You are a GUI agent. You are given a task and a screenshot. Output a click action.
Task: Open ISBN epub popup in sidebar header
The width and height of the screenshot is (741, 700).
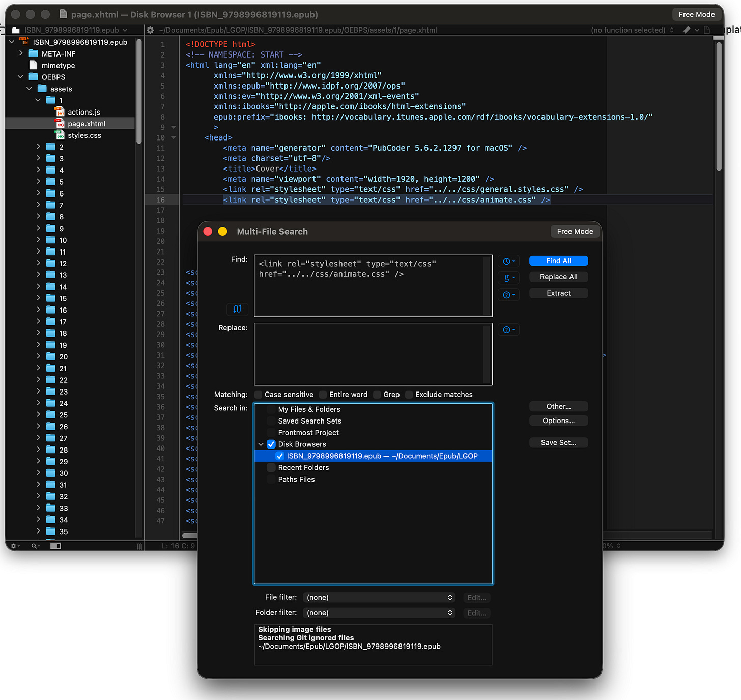coord(75,30)
